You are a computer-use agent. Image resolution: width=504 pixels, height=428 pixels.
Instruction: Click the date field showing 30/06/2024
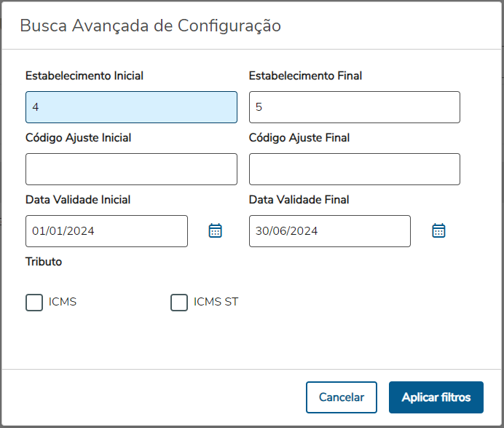click(329, 231)
